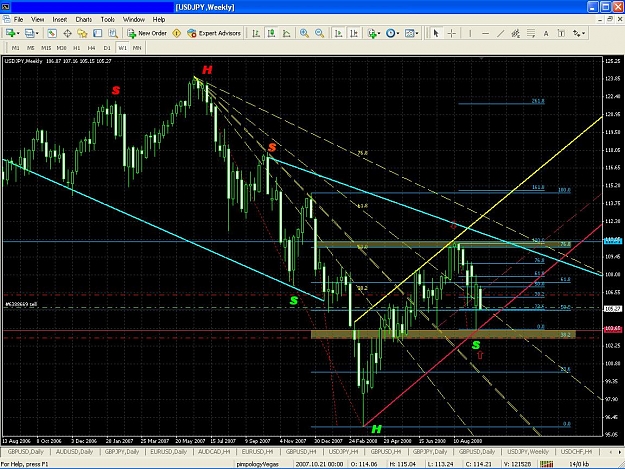The image size is (625, 469).
Task: Switch to H4 timeframe button
Action: (x=91, y=48)
